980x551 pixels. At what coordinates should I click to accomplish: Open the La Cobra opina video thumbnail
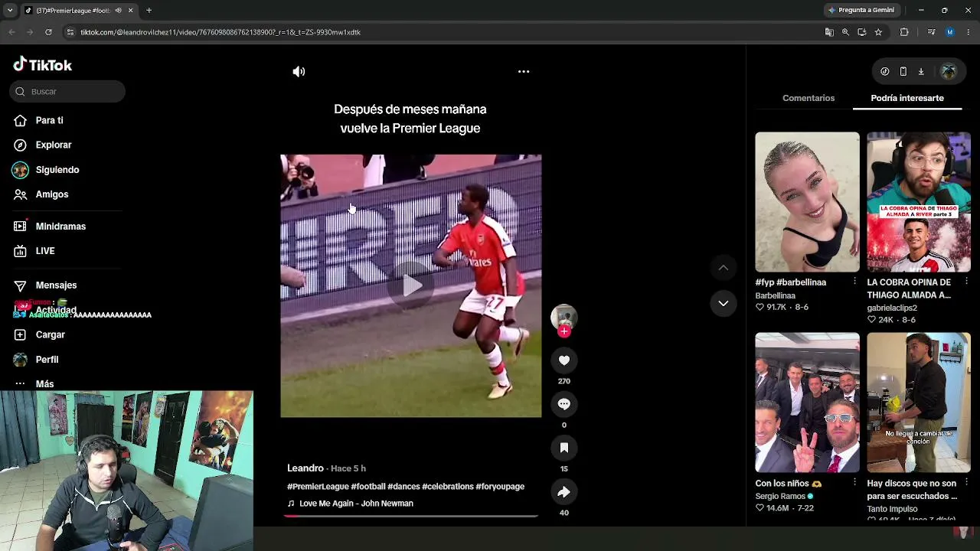pos(919,202)
